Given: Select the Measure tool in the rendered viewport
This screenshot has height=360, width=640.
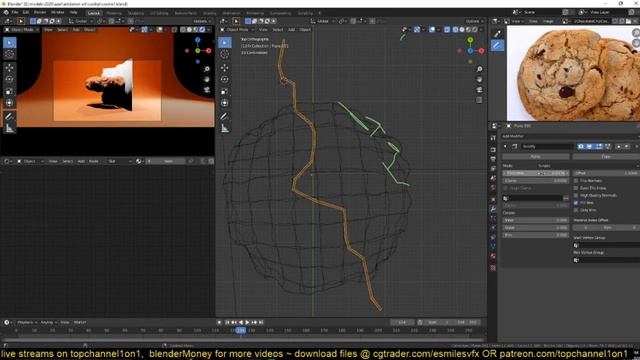Looking at the screenshot, I should tap(9, 128).
